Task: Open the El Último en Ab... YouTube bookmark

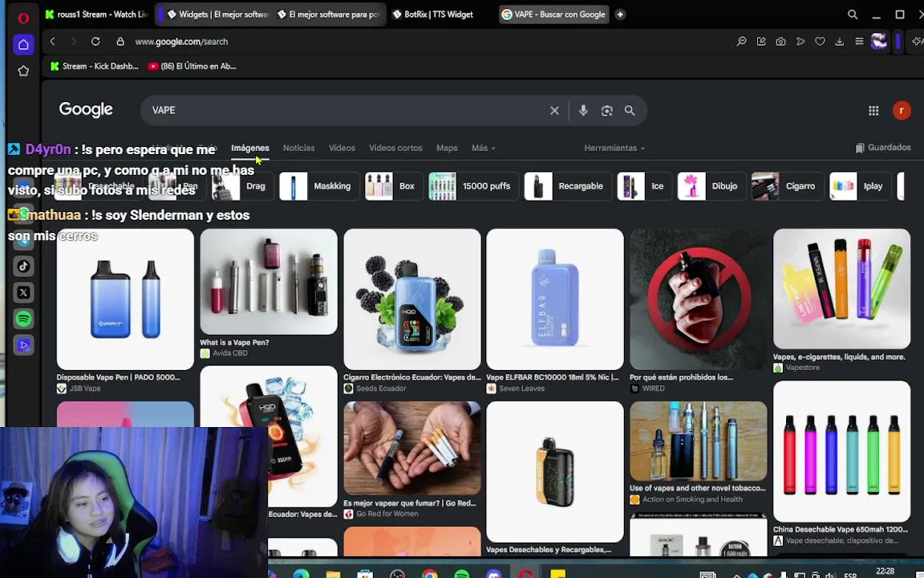Action: click(192, 66)
